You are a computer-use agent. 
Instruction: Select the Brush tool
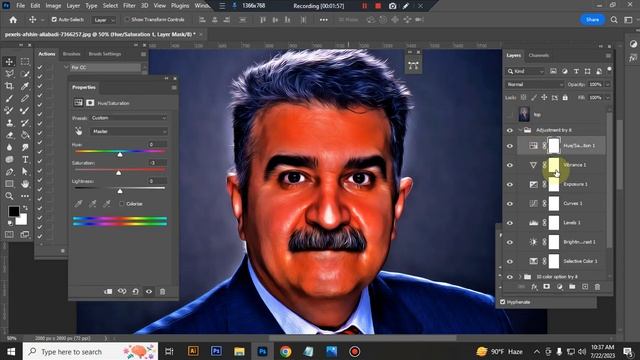point(9,98)
